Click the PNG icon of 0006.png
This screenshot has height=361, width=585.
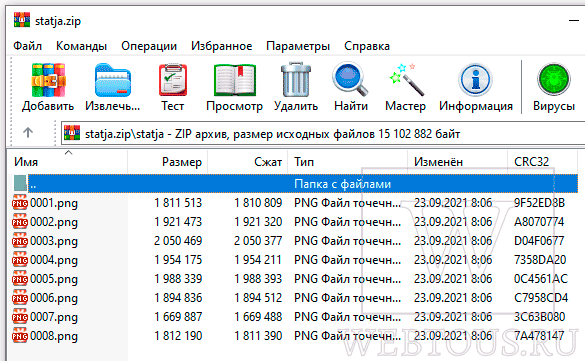click(20, 298)
